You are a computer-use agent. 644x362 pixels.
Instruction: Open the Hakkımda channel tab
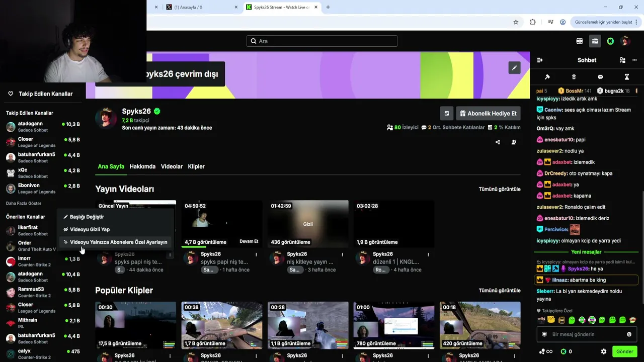point(142,166)
